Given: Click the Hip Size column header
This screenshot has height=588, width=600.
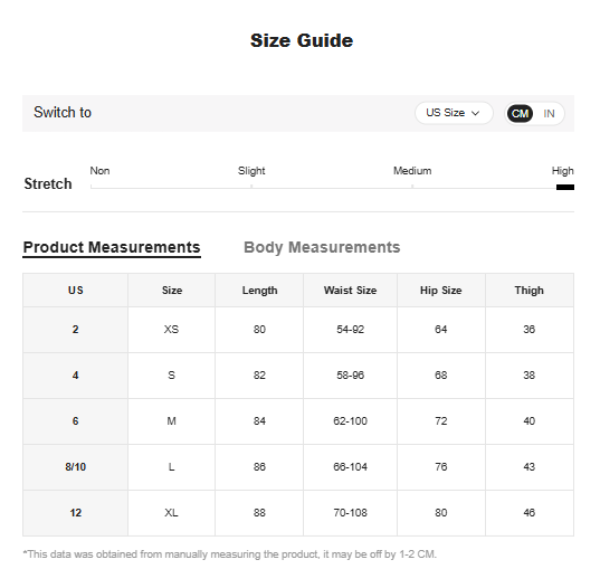Looking at the screenshot, I should coord(441,290).
